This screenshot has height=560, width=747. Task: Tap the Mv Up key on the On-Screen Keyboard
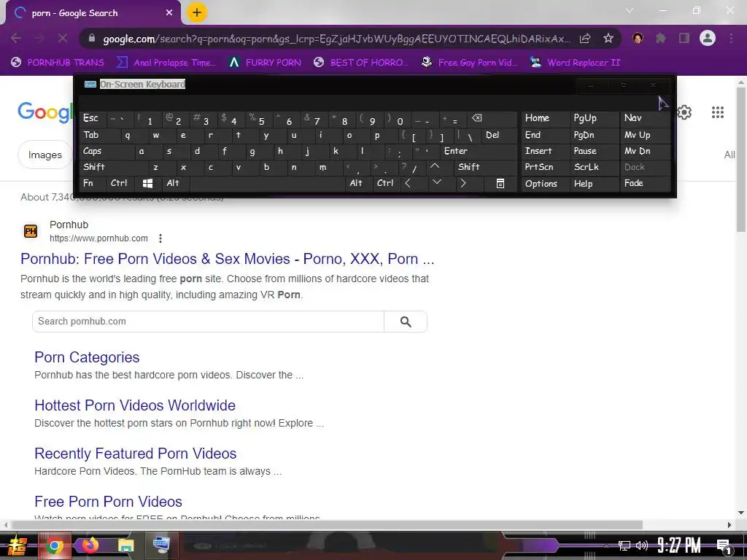(646, 135)
